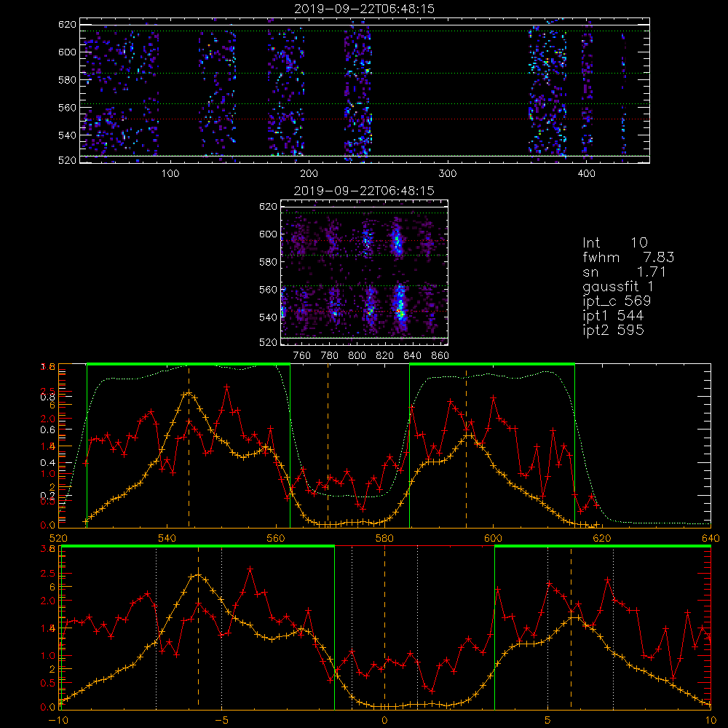Click the orange dashed center line at bottom plot zero
Viewport: 728px width, 728px height.
384,628
